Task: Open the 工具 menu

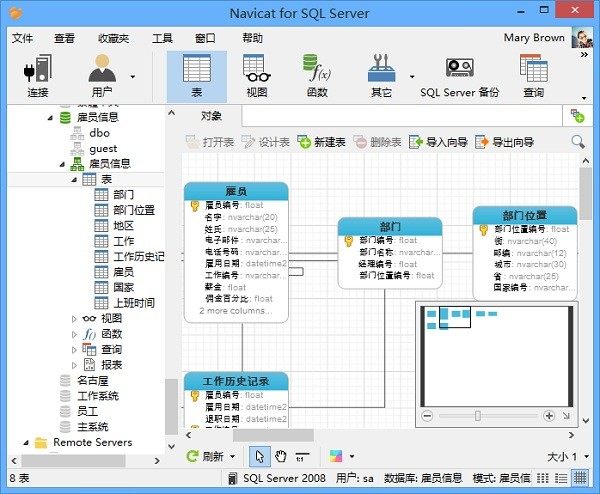Action: tap(161, 38)
